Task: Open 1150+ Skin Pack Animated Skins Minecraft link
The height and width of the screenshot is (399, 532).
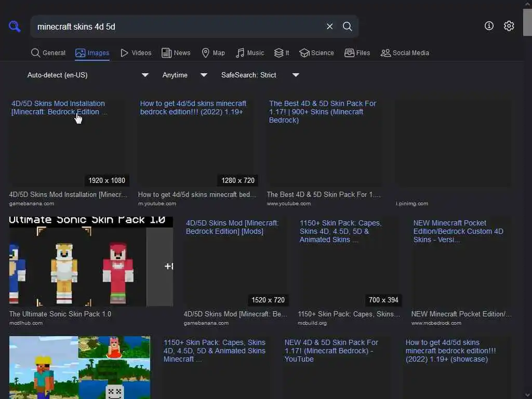Action: click(x=215, y=351)
